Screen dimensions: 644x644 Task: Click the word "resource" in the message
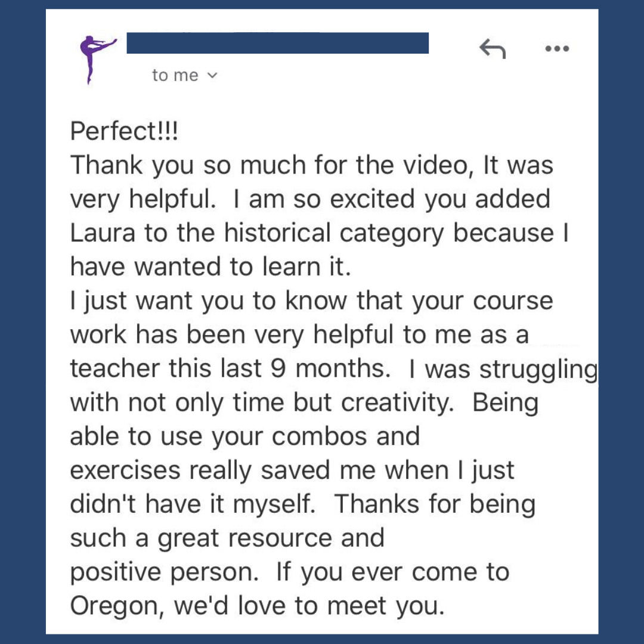tap(280, 538)
